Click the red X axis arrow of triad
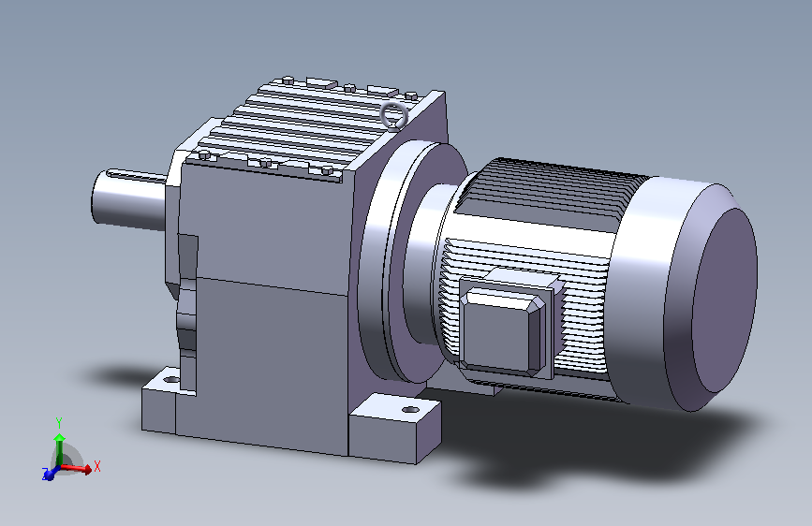This screenshot has width=812, height=526. (x=78, y=469)
